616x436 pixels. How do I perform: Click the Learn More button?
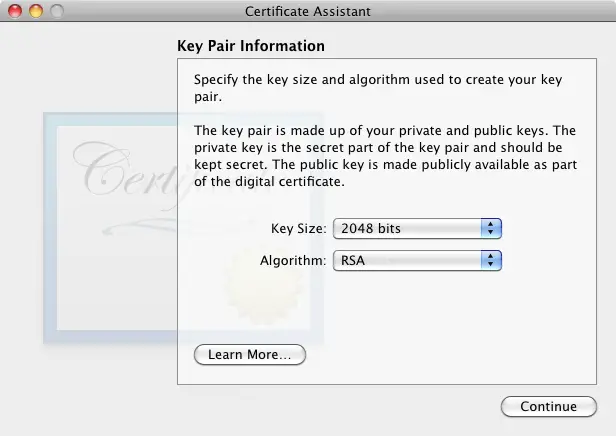(x=249, y=355)
